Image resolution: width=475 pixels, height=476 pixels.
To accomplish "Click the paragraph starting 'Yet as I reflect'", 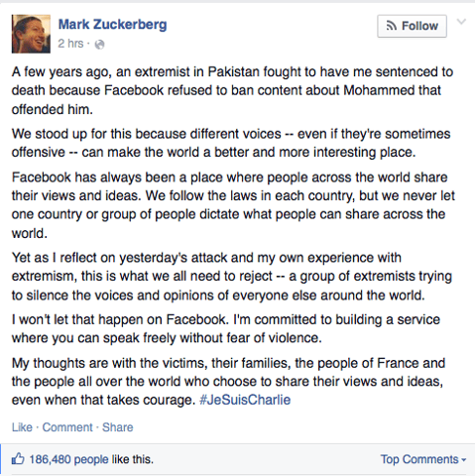I will [231, 277].
